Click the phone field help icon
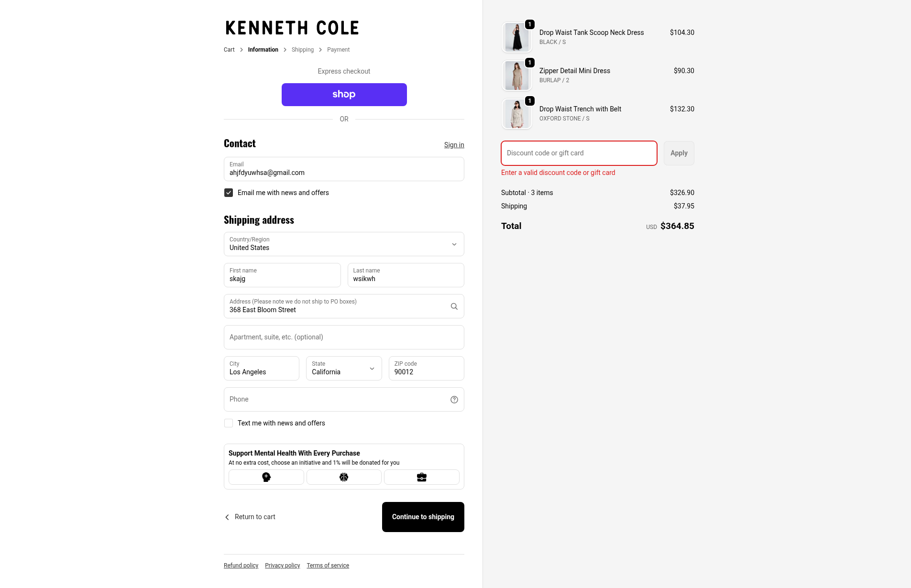The height and width of the screenshot is (588, 911). click(454, 400)
